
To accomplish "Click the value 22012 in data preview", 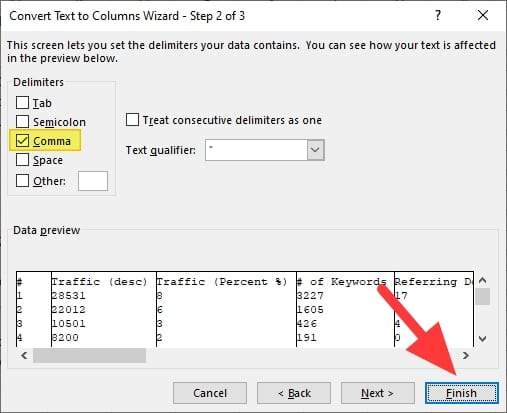I will pos(69,310).
